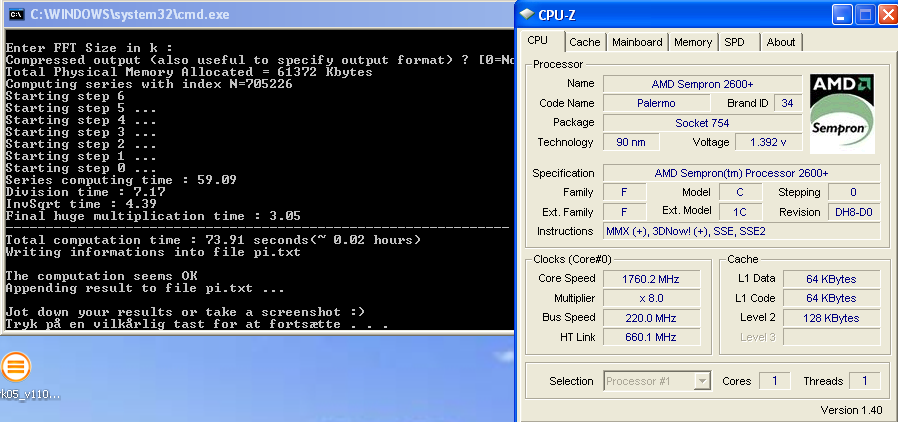Click the Total computation time line in cmd
Image resolution: width=898 pixels, height=422 pixels.
point(213,240)
